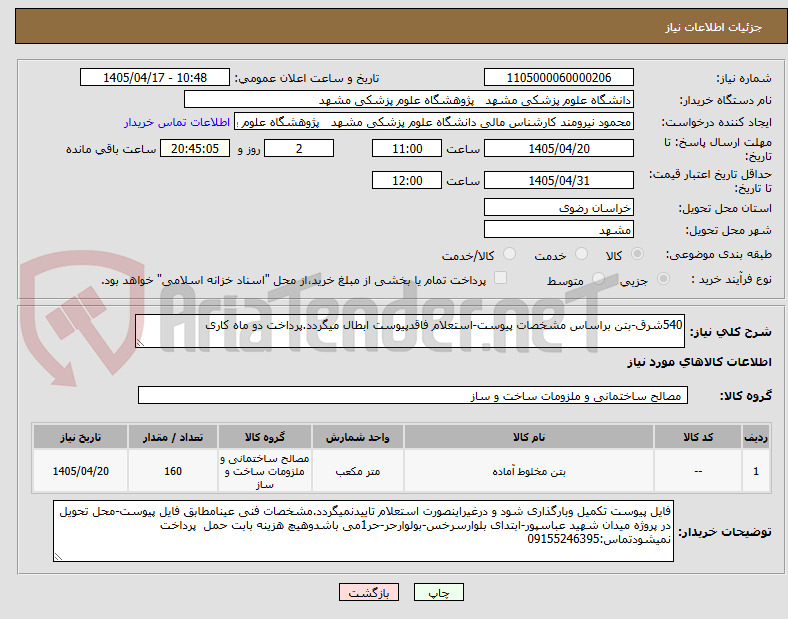Select the خدمت radio button
Viewport: 788px width, 619px height.
(x=581, y=254)
